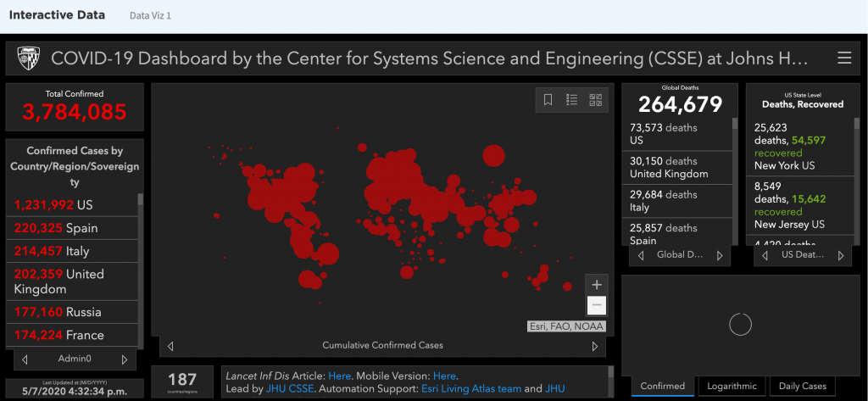Go to previous map layer left of Cumulative Confirmed Cases
Image resolution: width=868 pixels, height=401 pixels.
(170, 346)
